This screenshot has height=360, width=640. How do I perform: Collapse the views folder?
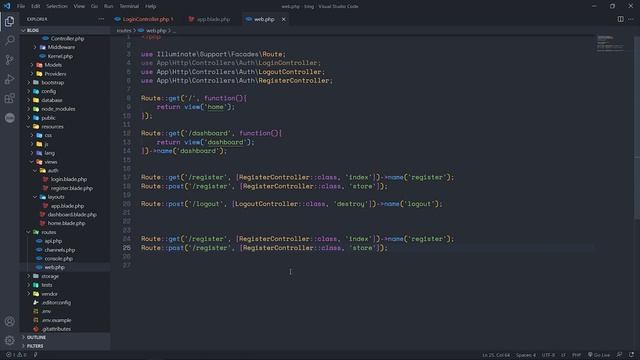[x=65, y=162]
